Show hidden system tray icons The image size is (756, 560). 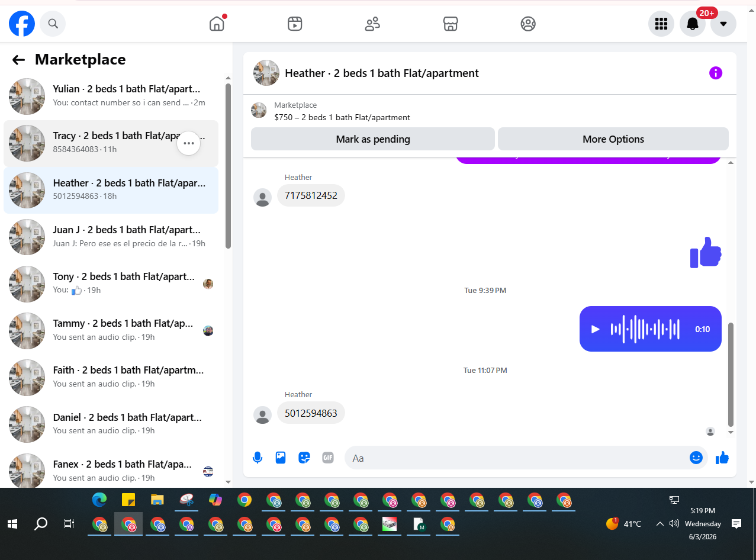point(660,524)
